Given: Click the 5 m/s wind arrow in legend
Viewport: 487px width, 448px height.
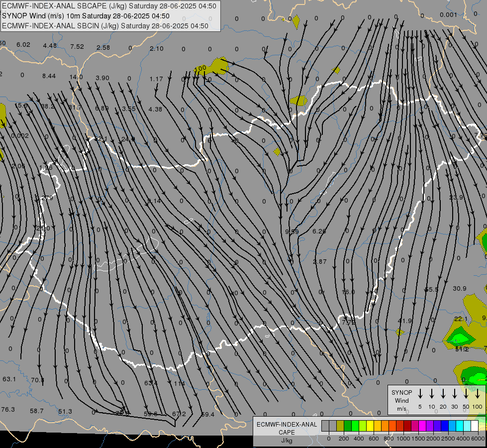Looking at the screenshot, I should tap(420, 393).
